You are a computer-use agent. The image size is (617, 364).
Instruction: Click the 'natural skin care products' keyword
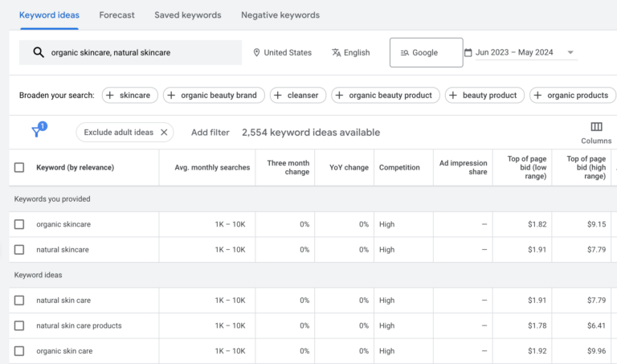point(79,325)
